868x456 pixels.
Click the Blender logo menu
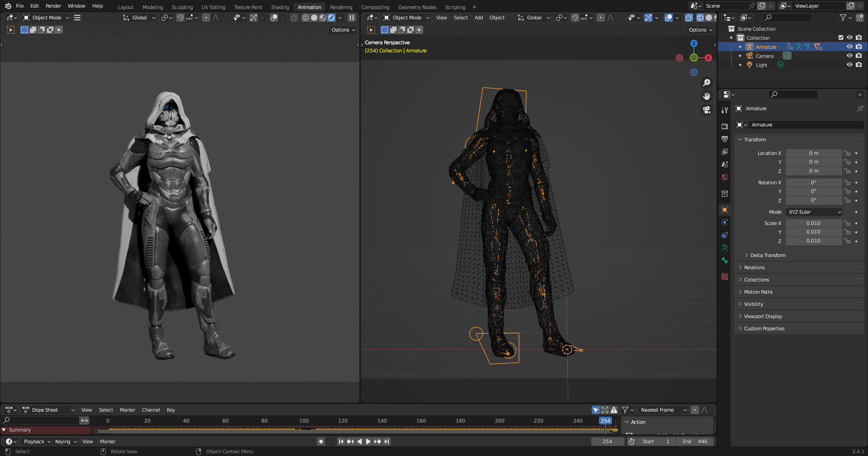[8, 6]
